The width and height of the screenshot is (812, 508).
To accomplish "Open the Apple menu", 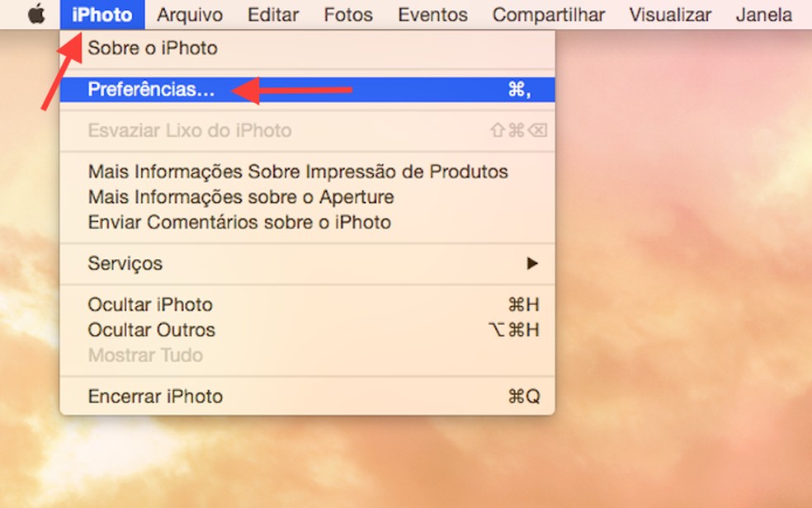I will tap(35, 14).
